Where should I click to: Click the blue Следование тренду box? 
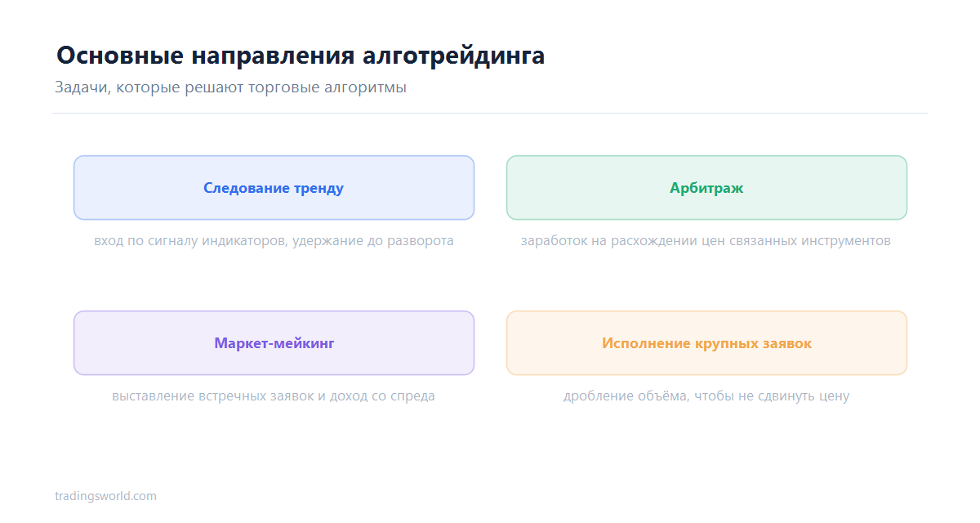pos(274,188)
